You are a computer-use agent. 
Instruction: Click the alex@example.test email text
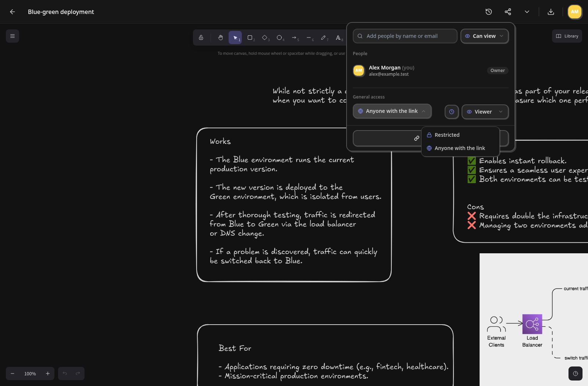tap(389, 74)
